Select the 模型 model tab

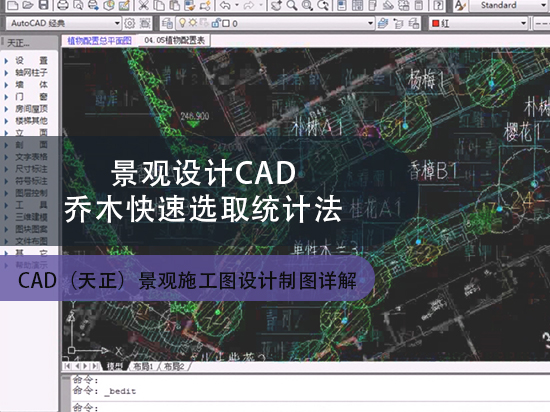pos(115,367)
